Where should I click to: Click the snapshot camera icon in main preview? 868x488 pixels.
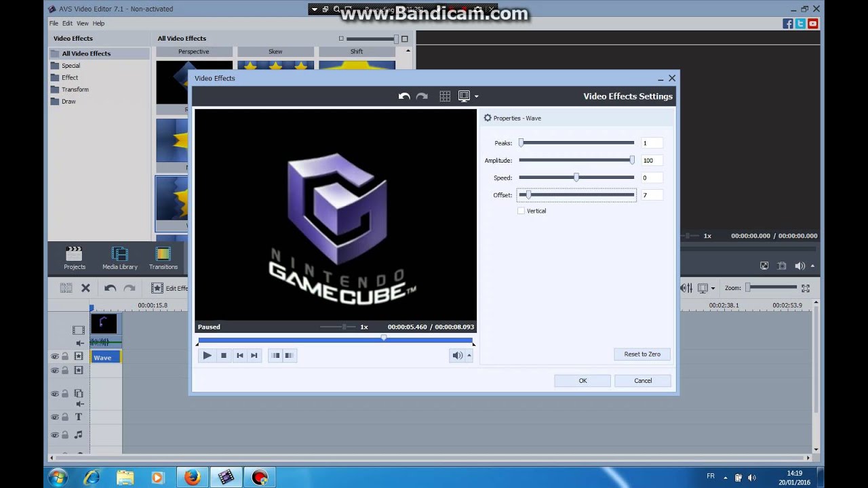782,266
